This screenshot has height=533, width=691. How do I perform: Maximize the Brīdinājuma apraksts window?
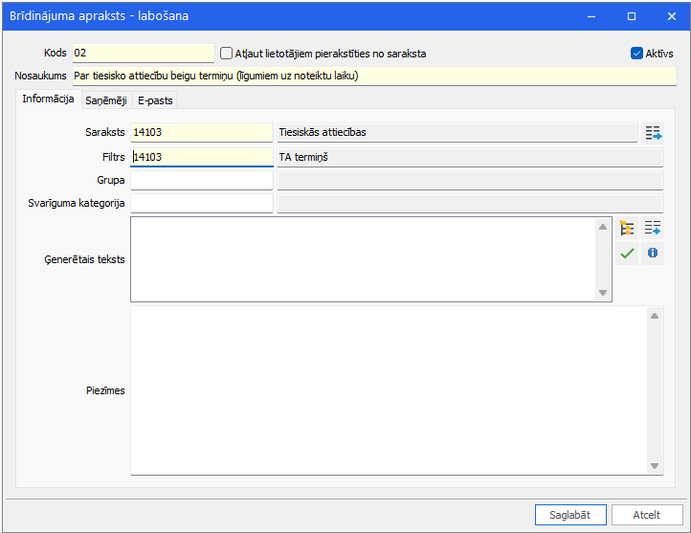click(632, 16)
